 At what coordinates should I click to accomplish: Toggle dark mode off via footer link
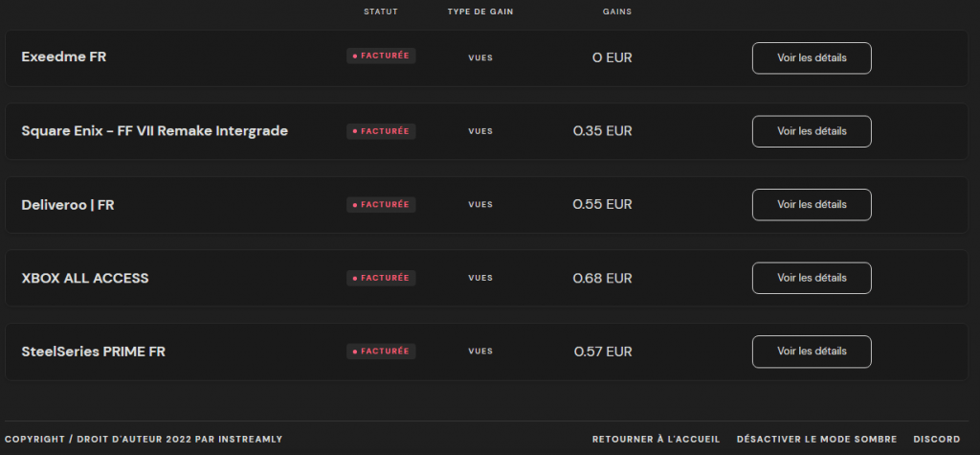click(816, 439)
